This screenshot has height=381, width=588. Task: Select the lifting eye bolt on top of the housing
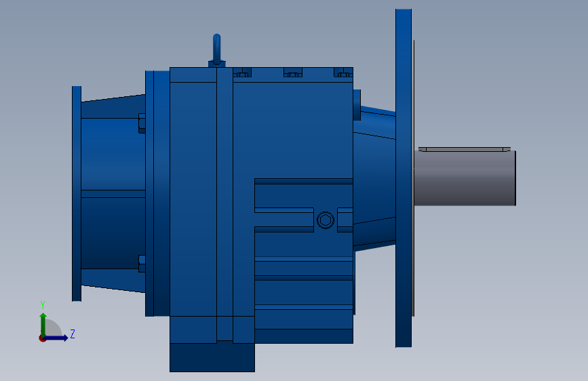point(217,50)
